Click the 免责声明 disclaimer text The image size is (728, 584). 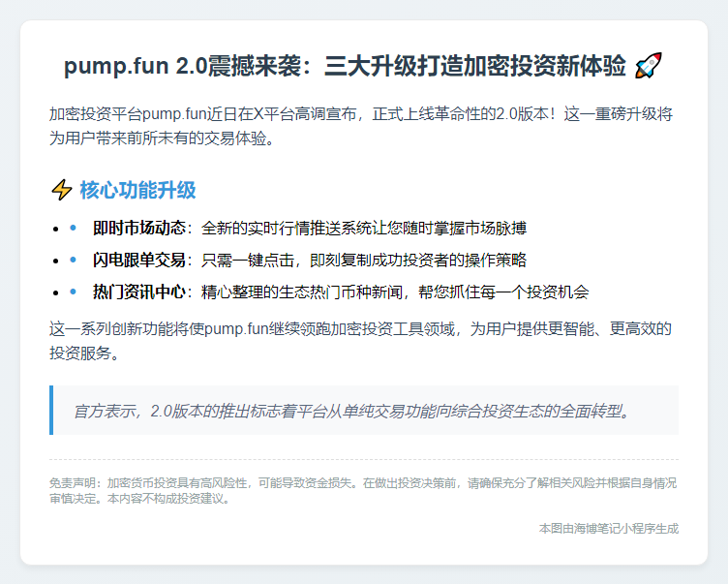[x=363, y=491]
